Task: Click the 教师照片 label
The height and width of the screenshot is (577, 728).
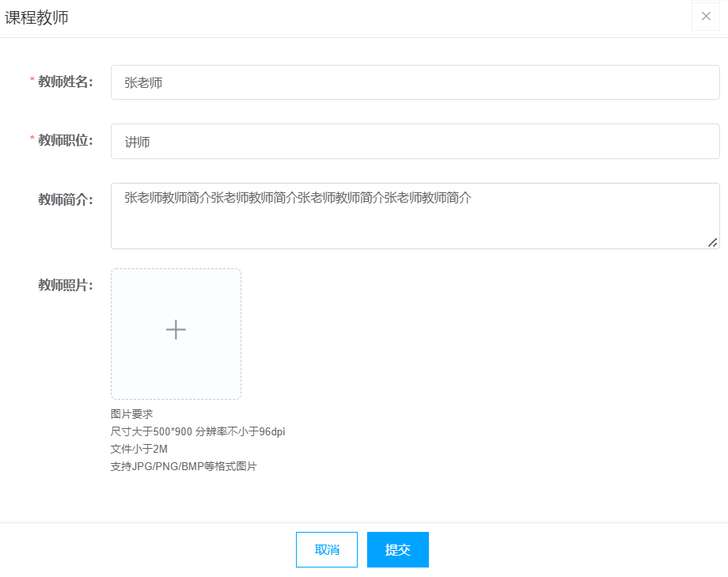Action: pyautogui.click(x=66, y=285)
